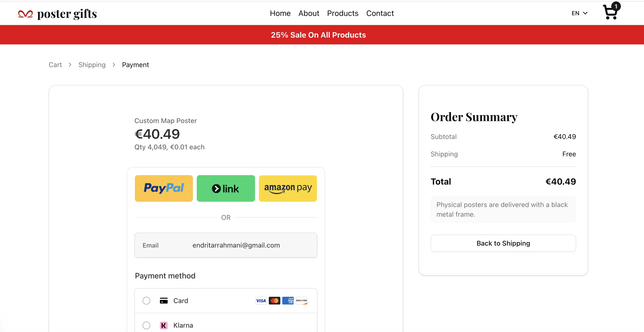Pay with the PayPal button
This screenshot has height=332, width=644.
(x=164, y=188)
